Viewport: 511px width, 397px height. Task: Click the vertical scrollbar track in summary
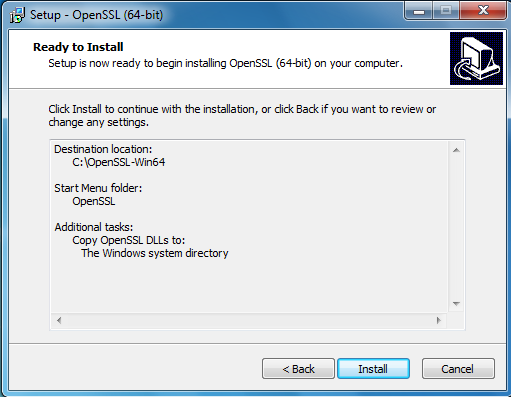click(x=456, y=227)
